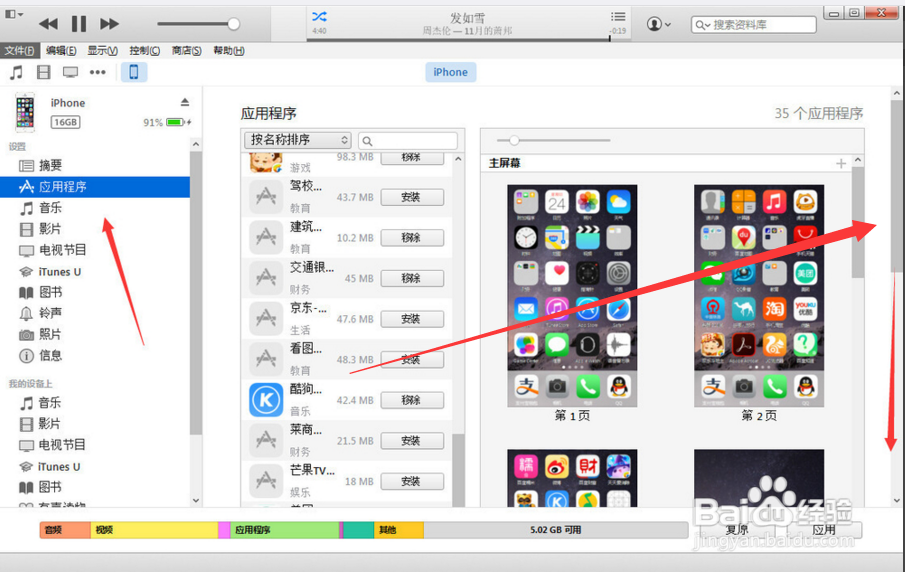Click the 应用程序 storage segment
This screenshot has height=572, width=905.
(x=285, y=530)
